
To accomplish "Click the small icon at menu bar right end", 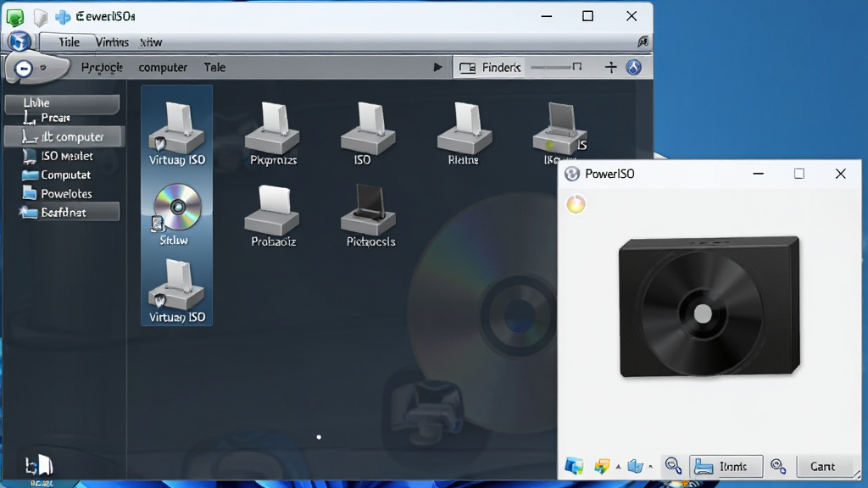I will tap(643, 42).
